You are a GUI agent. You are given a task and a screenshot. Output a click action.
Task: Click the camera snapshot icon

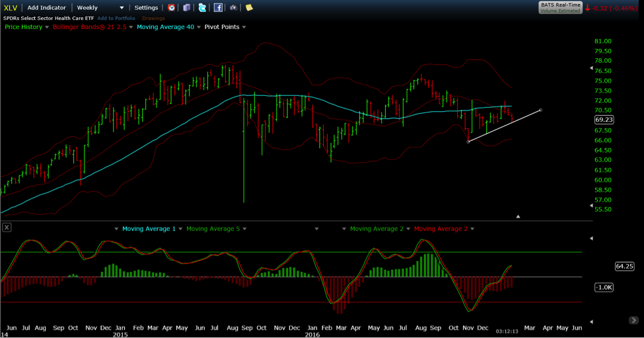tap(233, 7)
